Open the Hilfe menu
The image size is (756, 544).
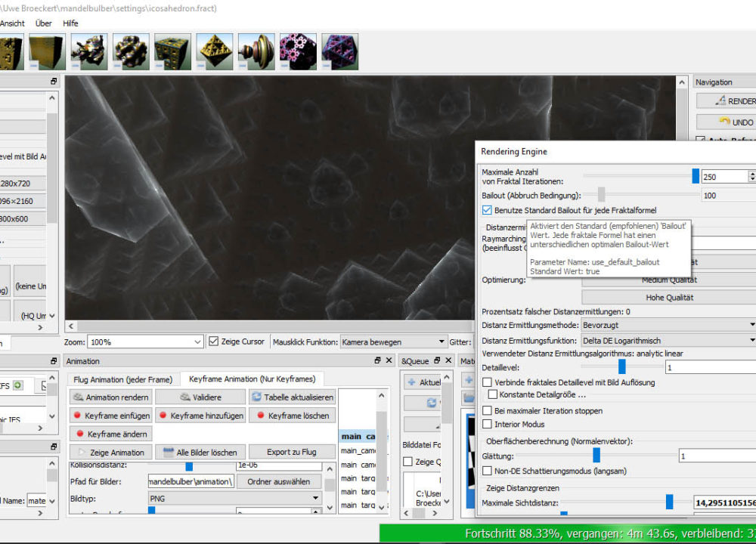pos(70,23)
